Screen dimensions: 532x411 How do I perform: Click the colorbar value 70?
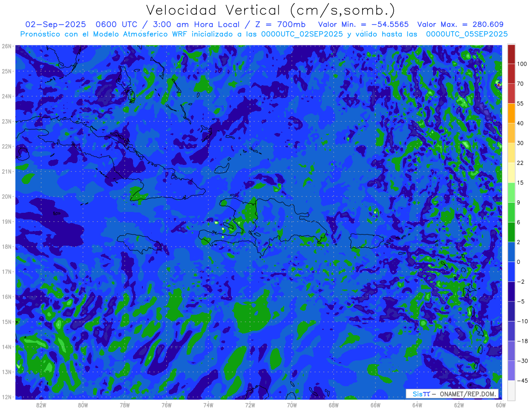(x=520, y=83)
